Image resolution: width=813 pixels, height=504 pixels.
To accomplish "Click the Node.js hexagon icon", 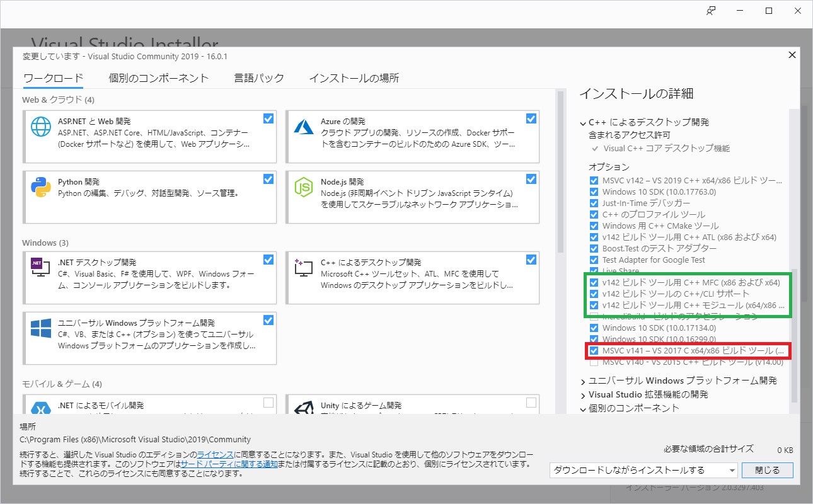I will [304, 188].
